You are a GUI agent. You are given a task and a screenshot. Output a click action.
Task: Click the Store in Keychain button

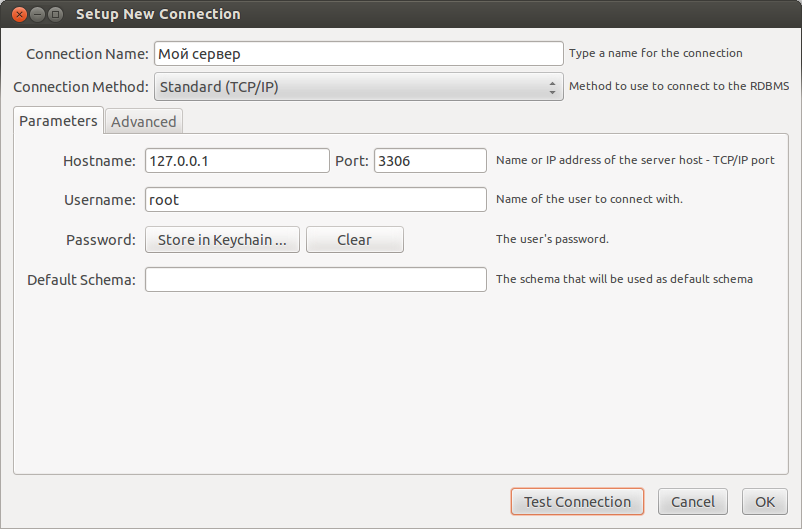click(x=222, y=240)
